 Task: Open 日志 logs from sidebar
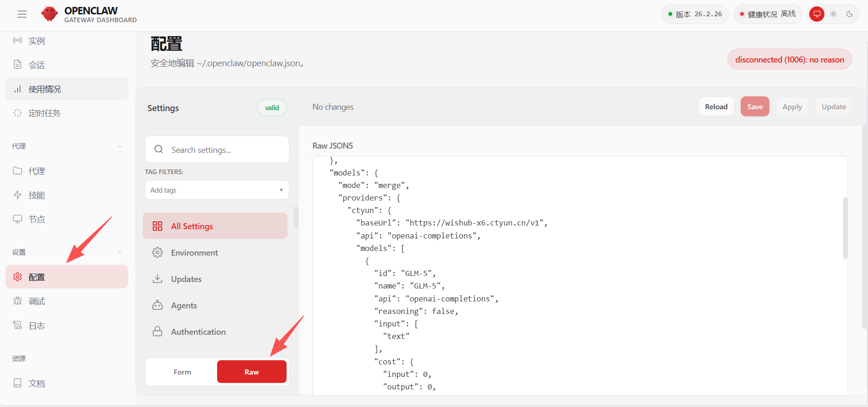pyautogui.click(x=37, y=326)
